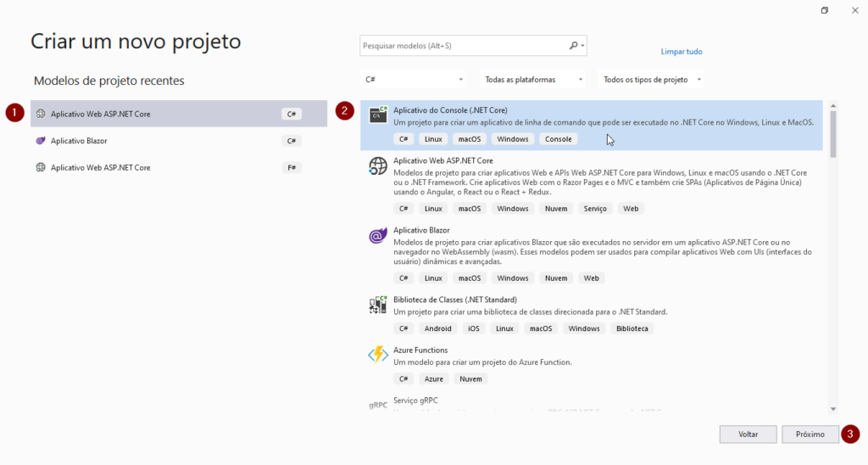Image resolution: width=868 pixels, height=465 pixels.
Task: Click the Web tag on the Blazor template
Action: (591, 278)
